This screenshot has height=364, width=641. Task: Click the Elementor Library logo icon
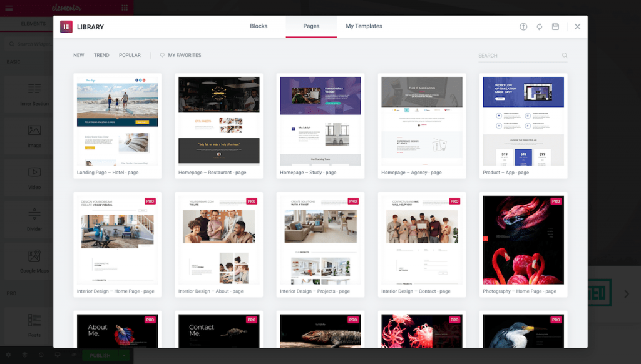(66, 26)
